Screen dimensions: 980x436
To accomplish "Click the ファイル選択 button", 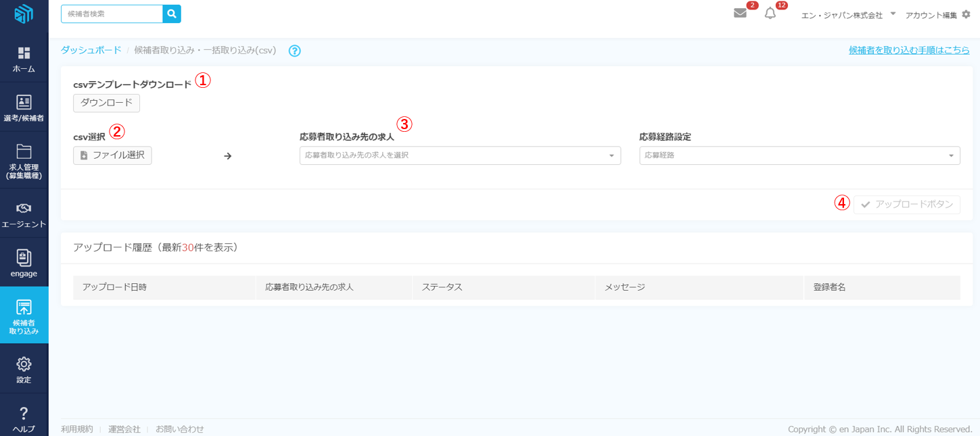I will [112, 155].
